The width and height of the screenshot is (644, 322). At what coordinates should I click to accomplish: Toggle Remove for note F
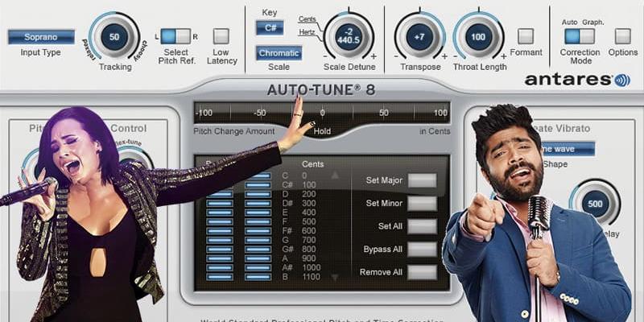[258, 222]
